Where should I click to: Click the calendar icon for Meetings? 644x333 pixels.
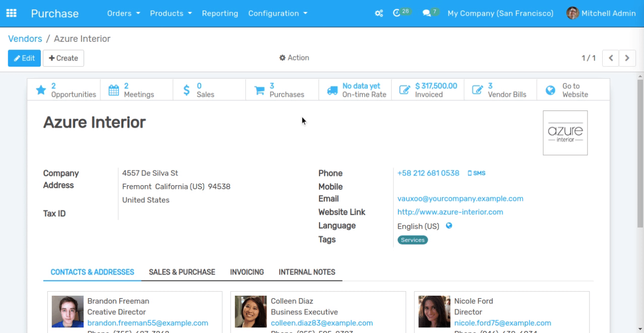click(114, 90)
